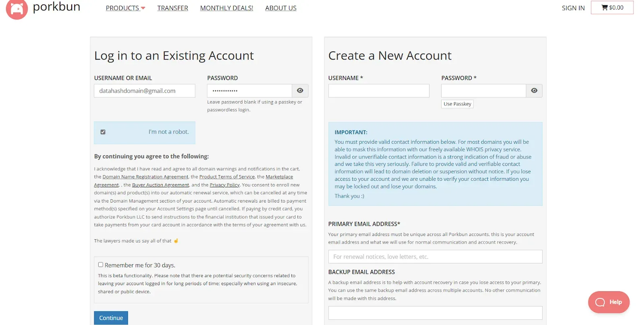Click the Continue button
Screen dimensions: 644x325
pos(111,318)
